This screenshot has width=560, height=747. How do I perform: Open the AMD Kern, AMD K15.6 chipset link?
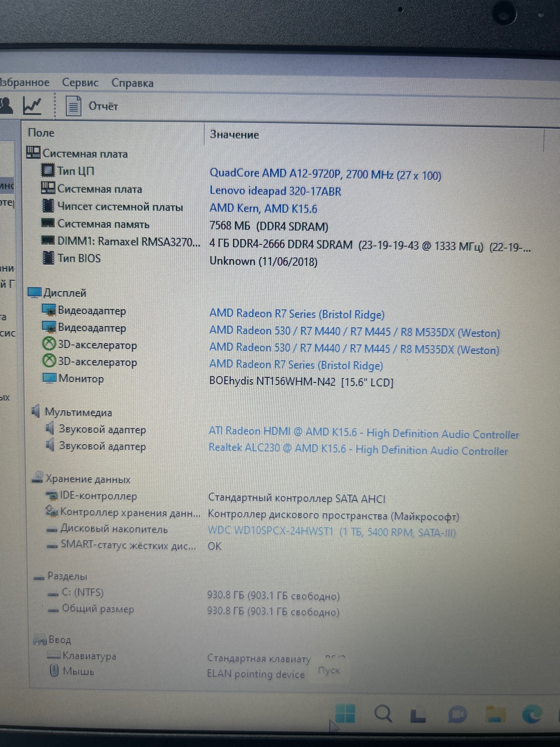click(x=263, y=209)
